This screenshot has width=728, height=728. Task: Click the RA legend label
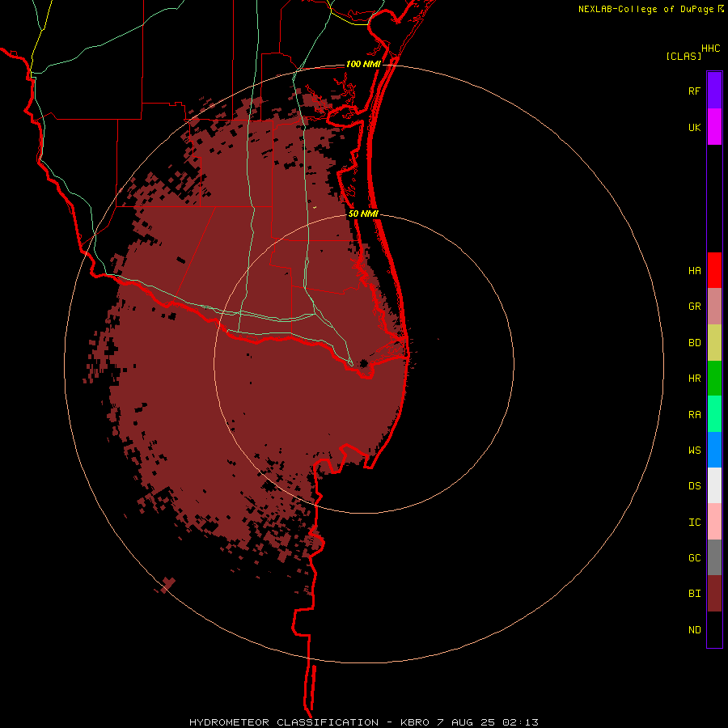[x=694, y=415]
